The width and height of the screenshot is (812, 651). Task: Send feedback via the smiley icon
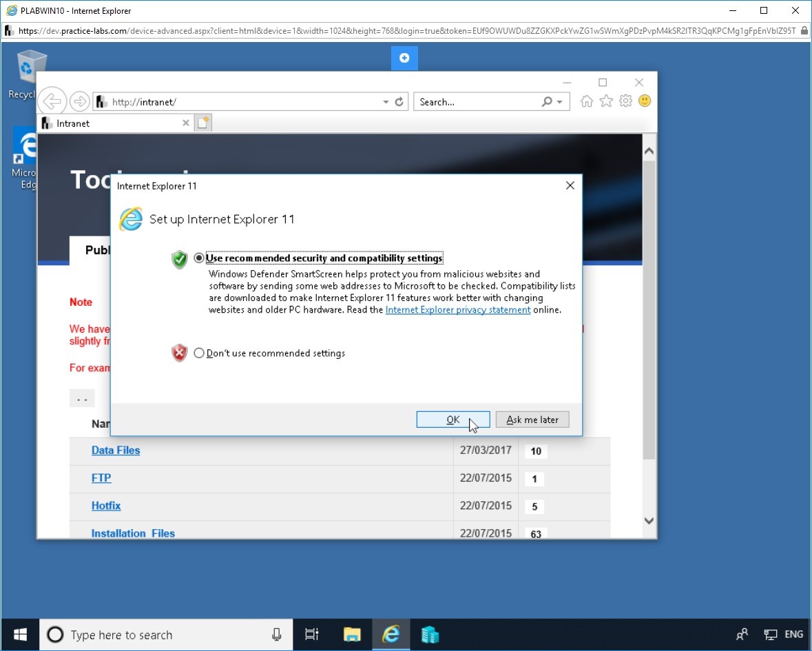tap(645, 101)
